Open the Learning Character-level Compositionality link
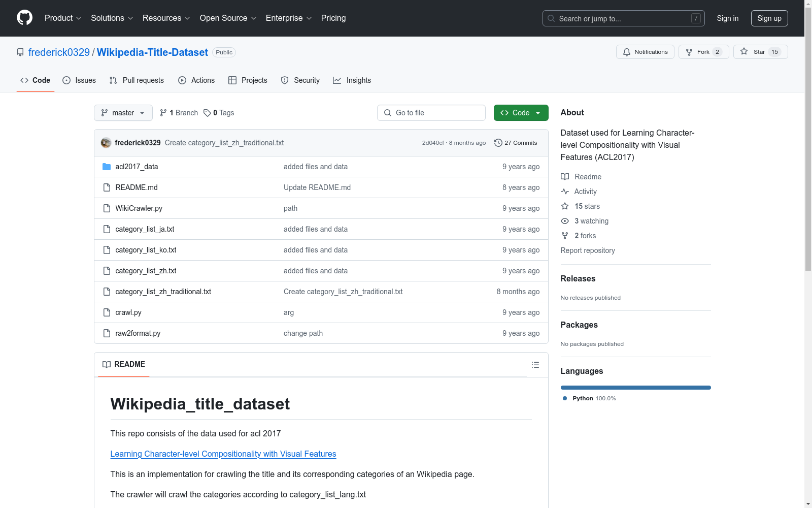Viewport: 812px width, 508px height. (223, 454)
